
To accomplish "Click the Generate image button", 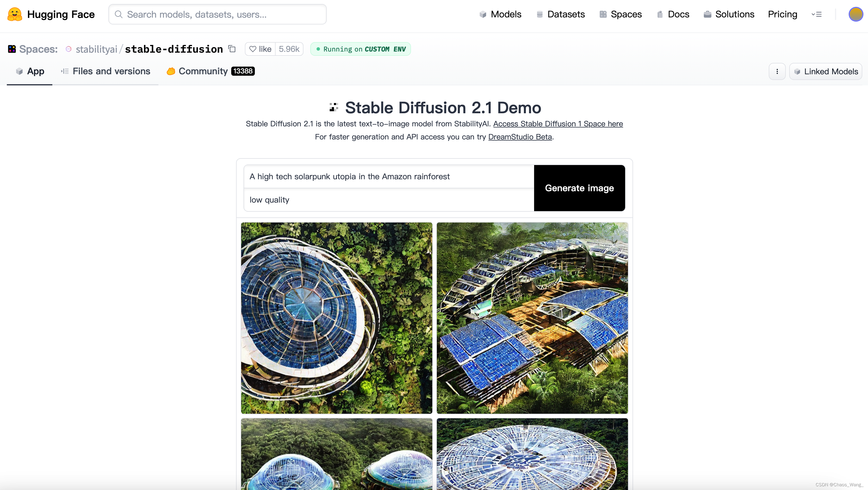I will (579, 188).
